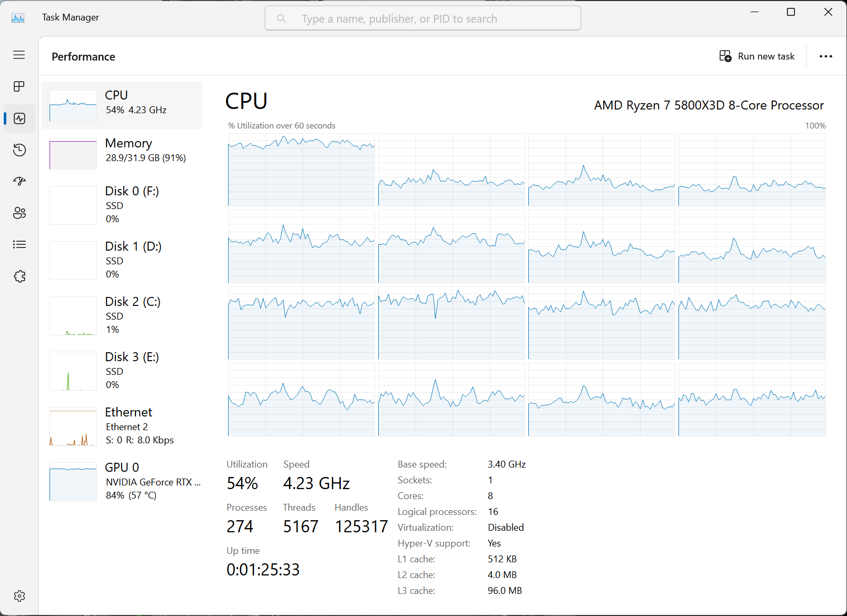847x616 pixels.
Task: Open the three-dot more options menu
Action: coord(826,56)
